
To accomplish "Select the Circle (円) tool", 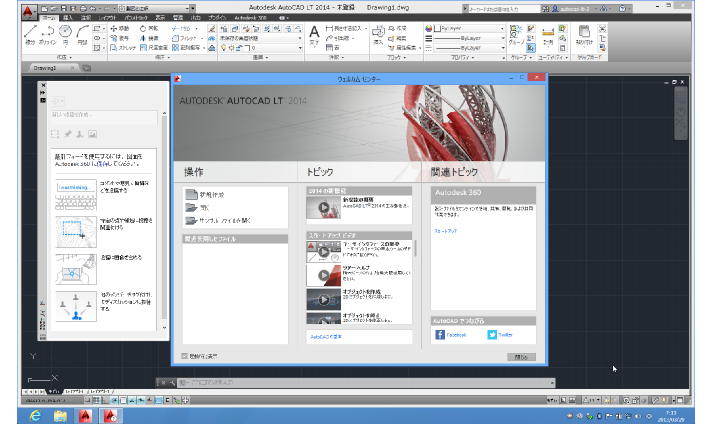I will [x=65, y=36].
